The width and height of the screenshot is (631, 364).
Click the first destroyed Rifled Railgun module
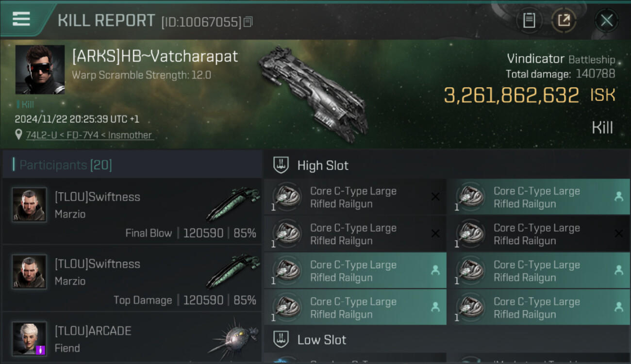click(355, 197)
